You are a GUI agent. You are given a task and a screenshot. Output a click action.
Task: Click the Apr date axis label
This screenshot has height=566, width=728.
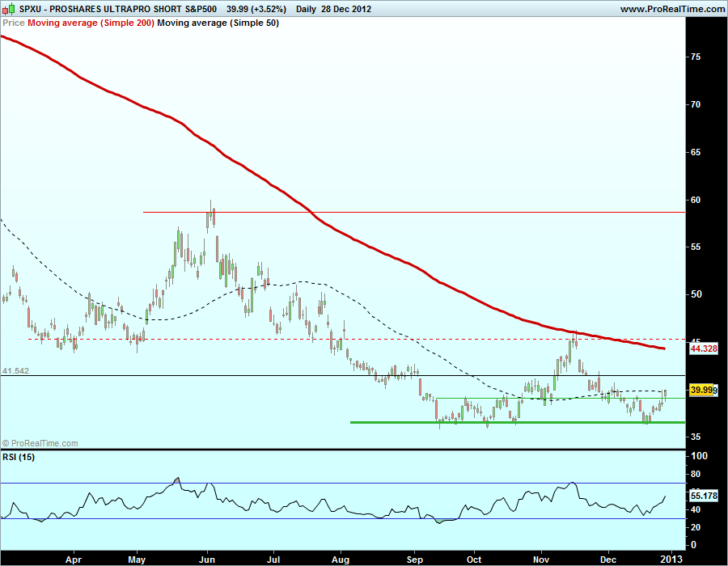tap(74, 560)
